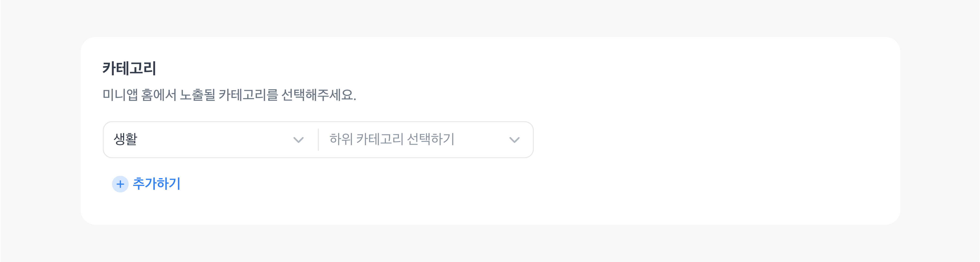Click the 추가하기 link

pyautogui.click(x=156, y=184)
